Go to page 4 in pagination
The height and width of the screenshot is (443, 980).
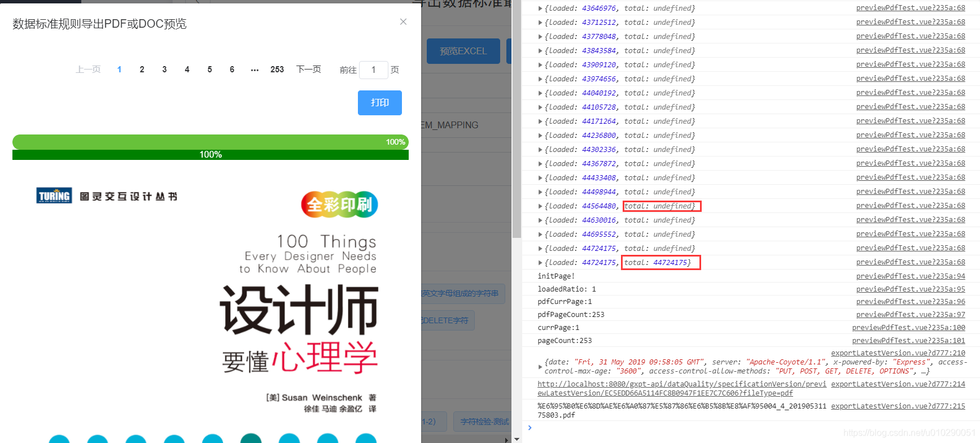(x=187, y=70)
